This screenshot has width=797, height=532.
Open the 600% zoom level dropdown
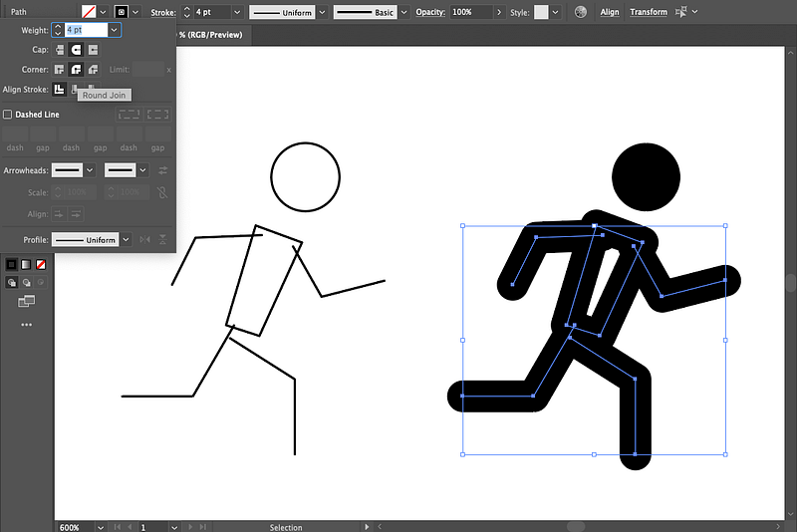(101, 526)
